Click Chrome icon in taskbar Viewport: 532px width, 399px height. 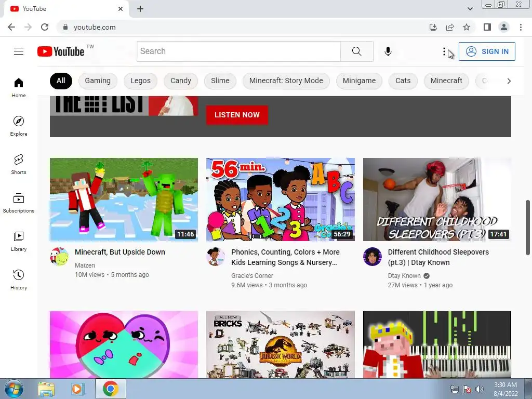click(x=111, y=389)
